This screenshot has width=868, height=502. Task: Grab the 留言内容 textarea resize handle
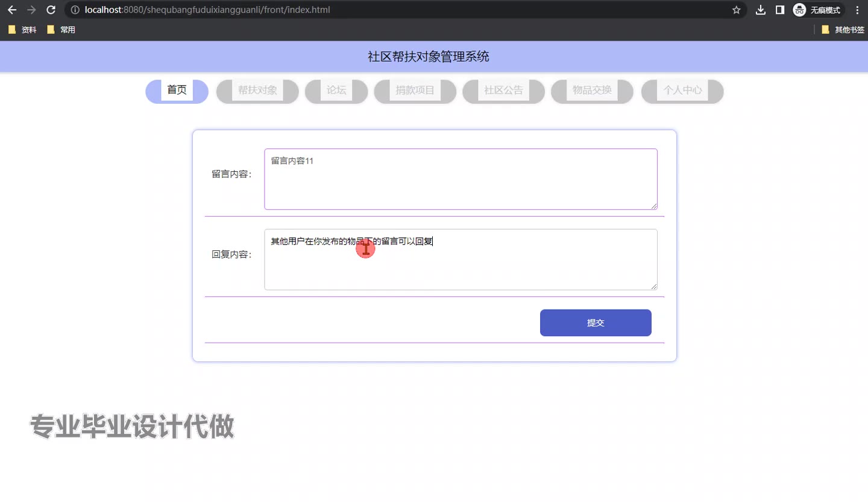(653, 206)
